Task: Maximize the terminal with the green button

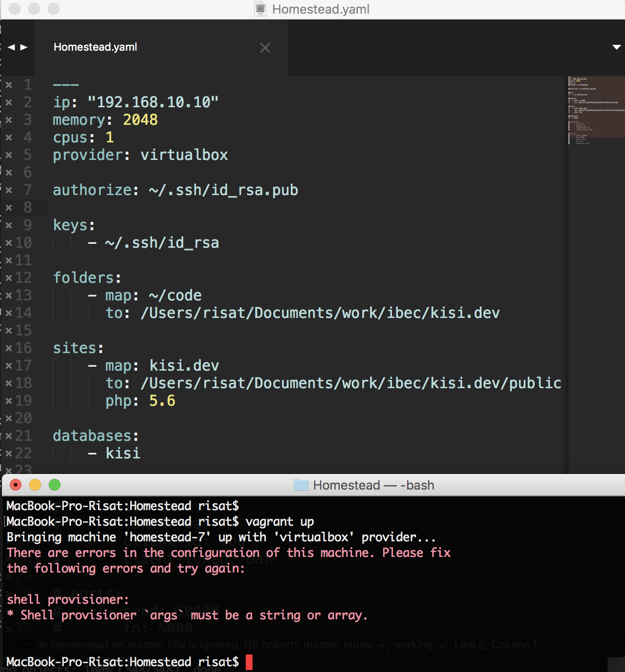Action: [x=55, y=485]
